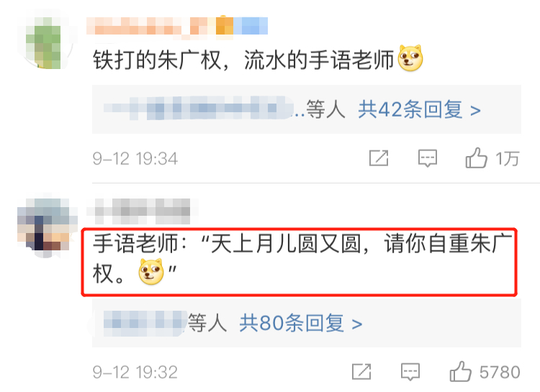This screenshot has width=540, height=392.
Task: Expand the 共42条回复 reply thread
Action: (x=419, y=109)
